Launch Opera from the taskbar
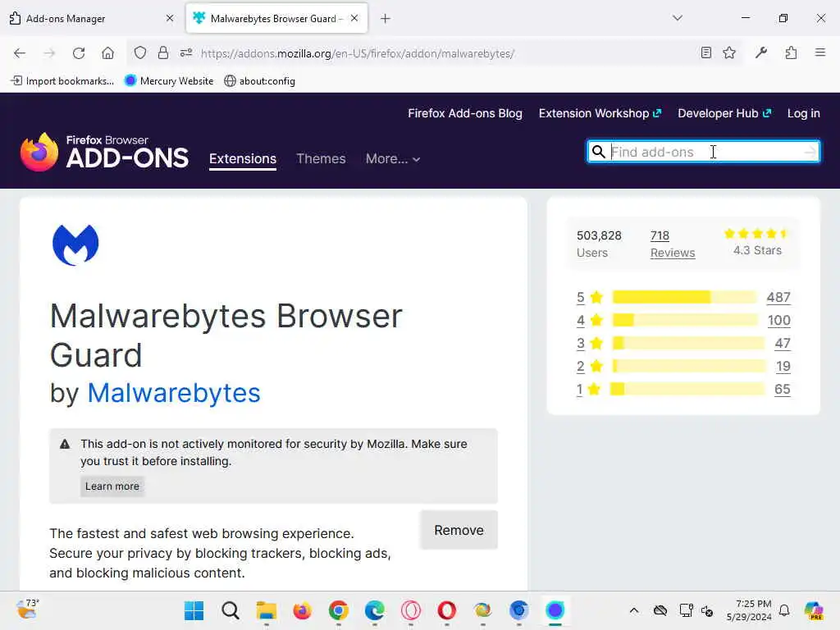 point(447,610)
